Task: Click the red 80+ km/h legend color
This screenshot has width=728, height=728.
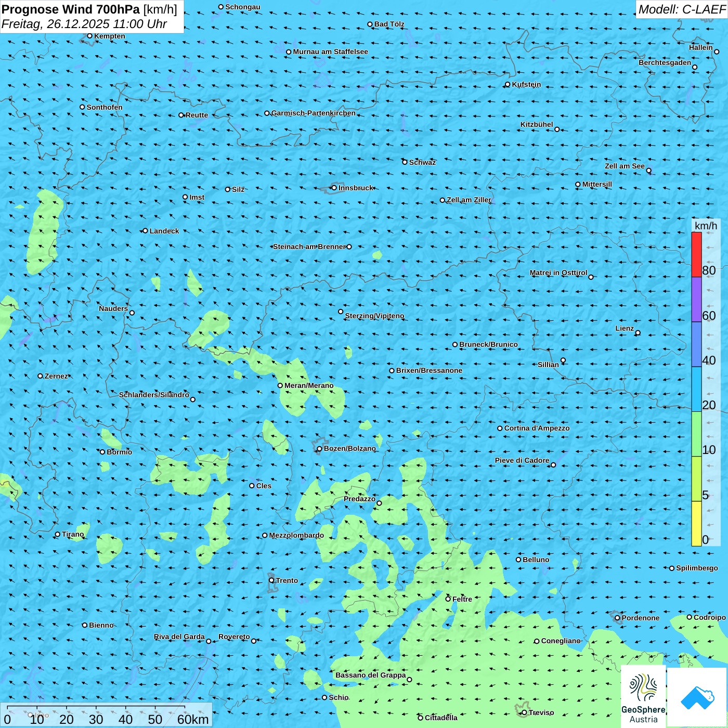Action: 696,254
